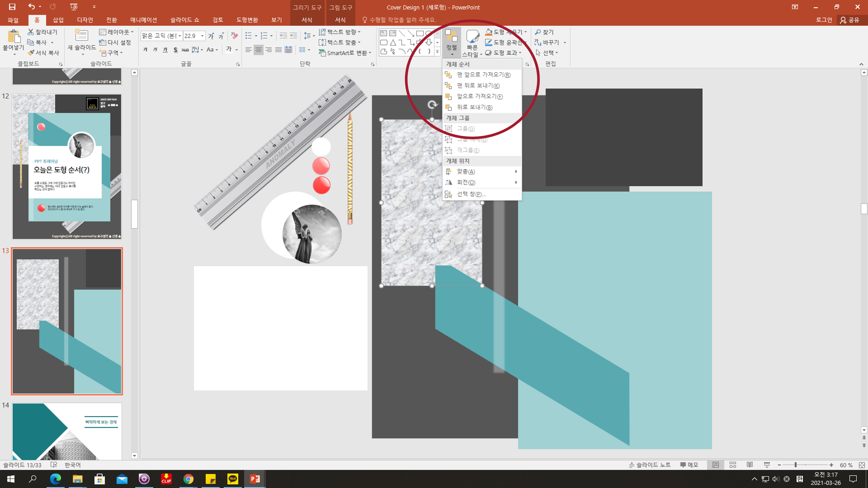Screen dimensions: 868x488
Task: Open Selection Pane (선택 창) from menu
Action: [x=471, y=194]
